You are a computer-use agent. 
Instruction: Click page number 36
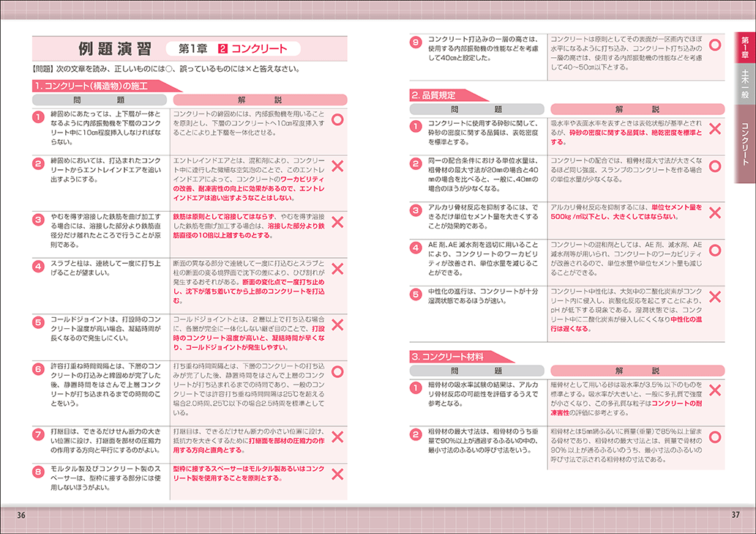click(x=21, y=515)
